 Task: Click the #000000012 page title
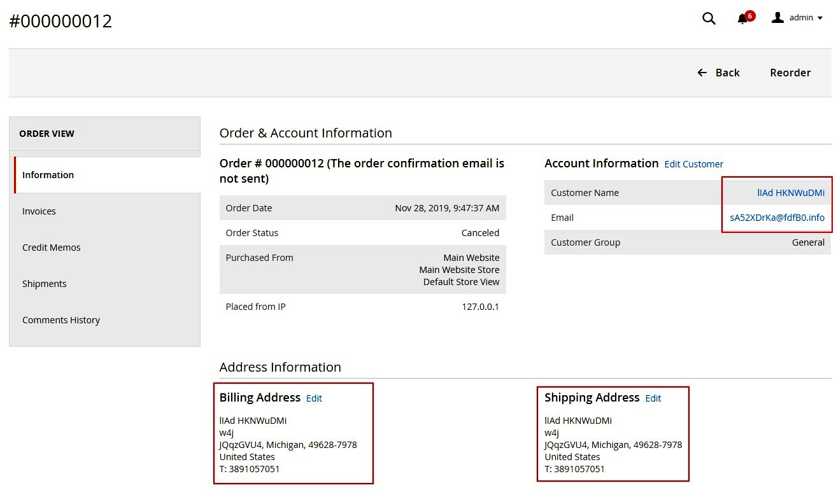click(x=60, y=21)
